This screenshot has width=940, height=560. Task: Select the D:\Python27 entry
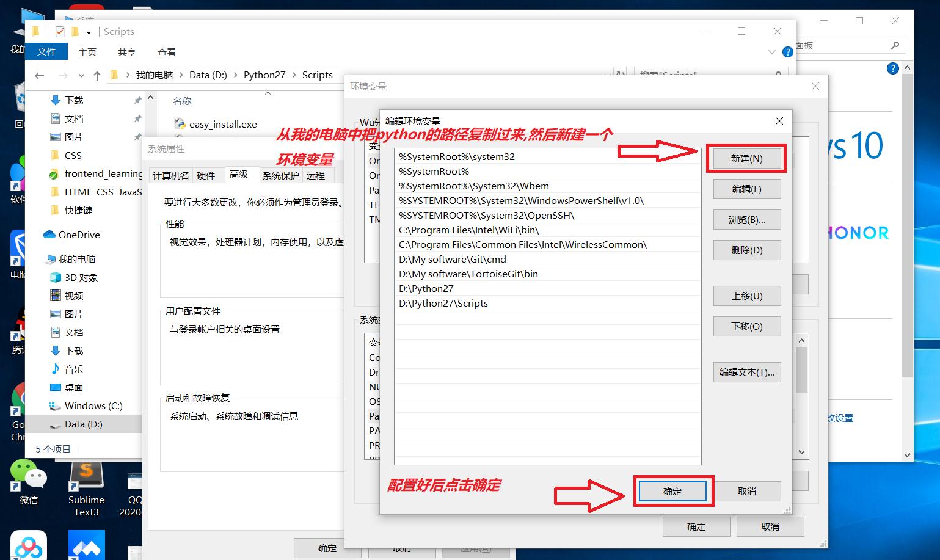point(547,289)
